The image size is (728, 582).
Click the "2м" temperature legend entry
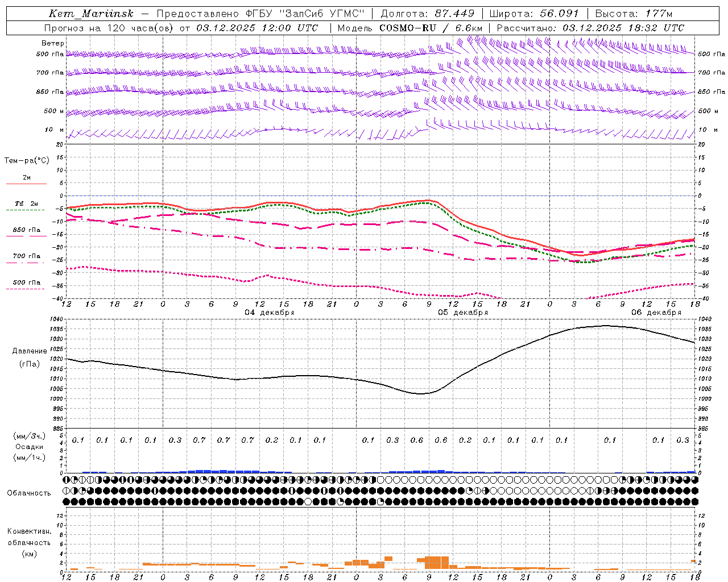pos(27,177)
